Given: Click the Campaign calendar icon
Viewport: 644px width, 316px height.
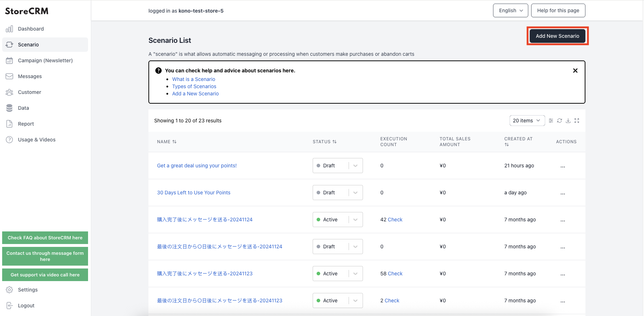Looking at the screenshot, I should (x=9, y=60).
